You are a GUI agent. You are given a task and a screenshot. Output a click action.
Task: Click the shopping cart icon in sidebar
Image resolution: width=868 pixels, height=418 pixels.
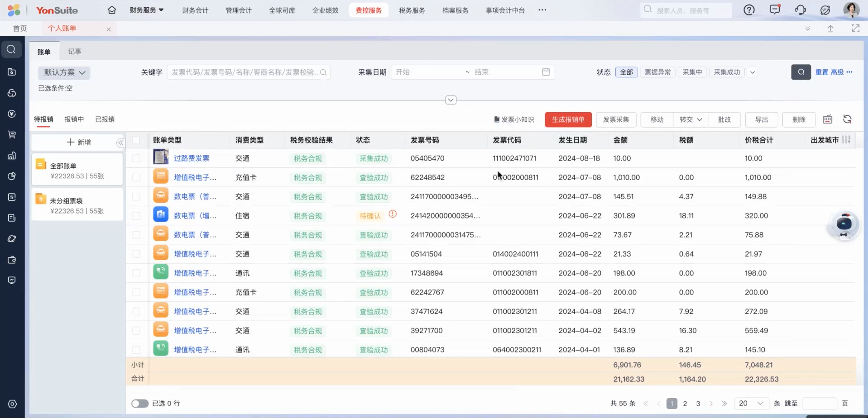point(11,134)
